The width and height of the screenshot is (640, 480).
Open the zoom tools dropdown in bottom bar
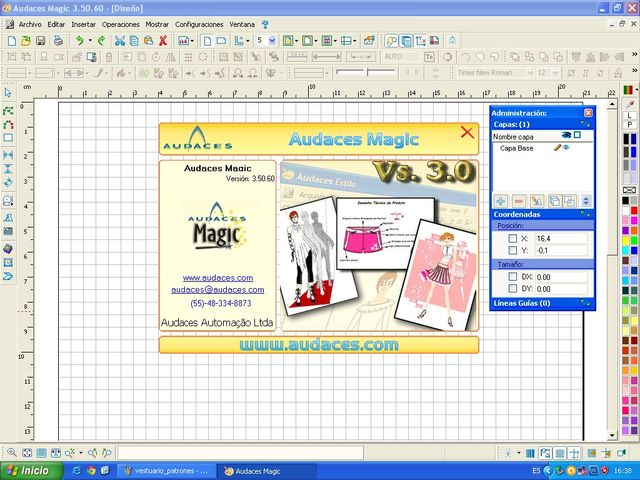click(81, 453)
